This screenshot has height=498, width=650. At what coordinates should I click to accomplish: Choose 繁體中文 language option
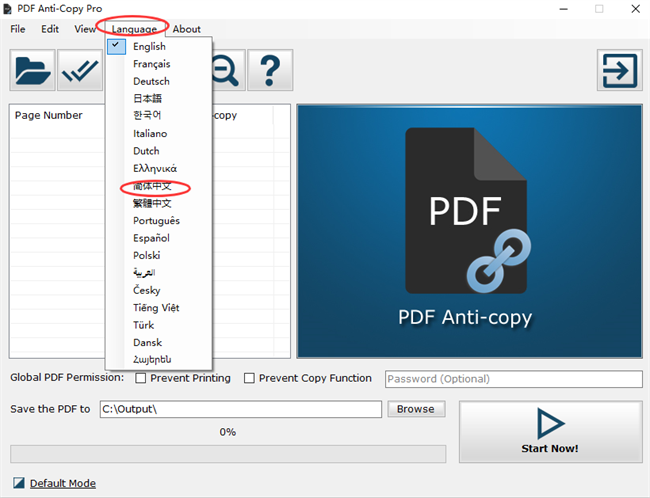[159, 203]
